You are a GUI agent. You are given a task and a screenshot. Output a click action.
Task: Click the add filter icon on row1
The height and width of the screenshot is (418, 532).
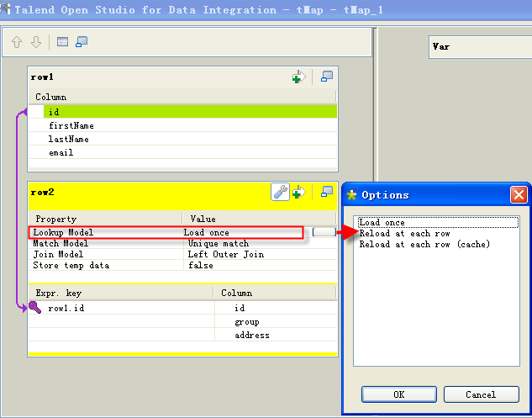click(298, 77)
